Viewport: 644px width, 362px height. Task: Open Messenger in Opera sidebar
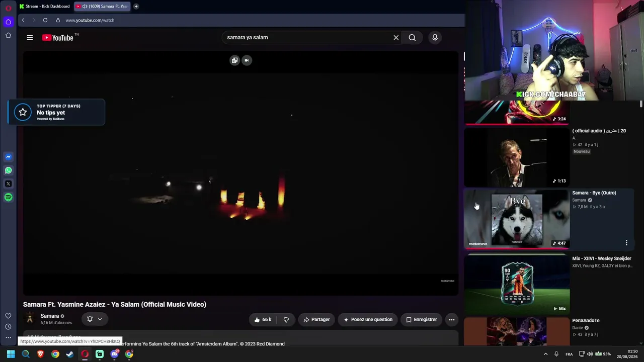coord(8,157)
